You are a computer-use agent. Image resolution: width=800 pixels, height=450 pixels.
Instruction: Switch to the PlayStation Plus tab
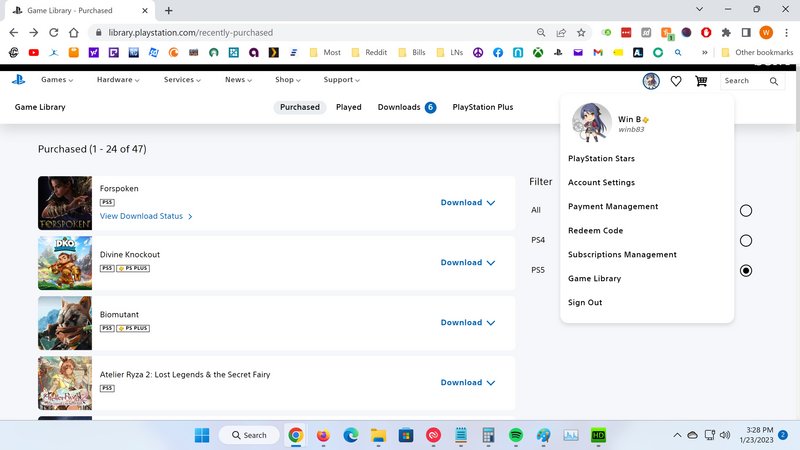pos(483,107)
